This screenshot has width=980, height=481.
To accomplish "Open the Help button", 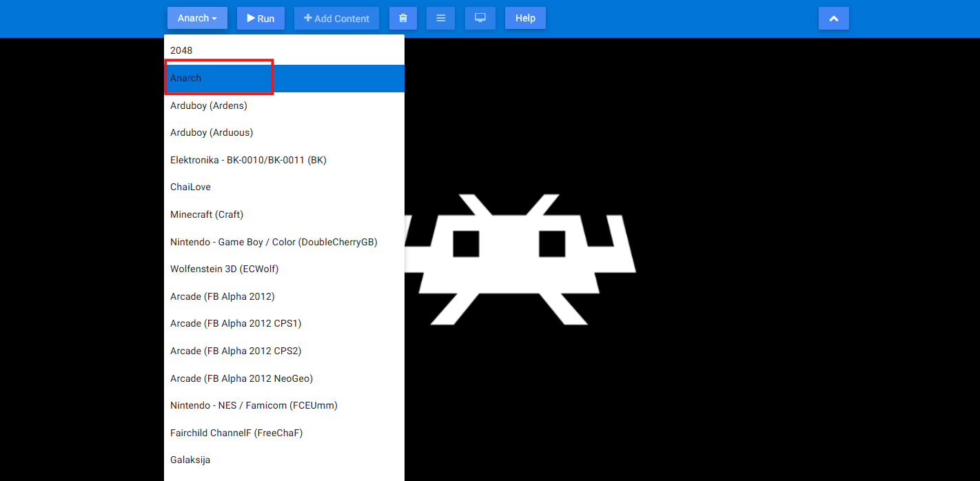I will (x=525, y=19).
